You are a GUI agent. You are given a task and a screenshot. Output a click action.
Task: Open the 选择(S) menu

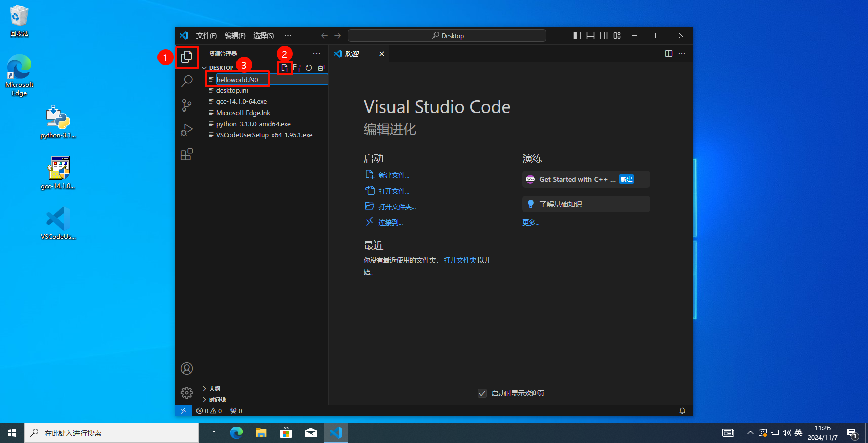pos(263,35)
